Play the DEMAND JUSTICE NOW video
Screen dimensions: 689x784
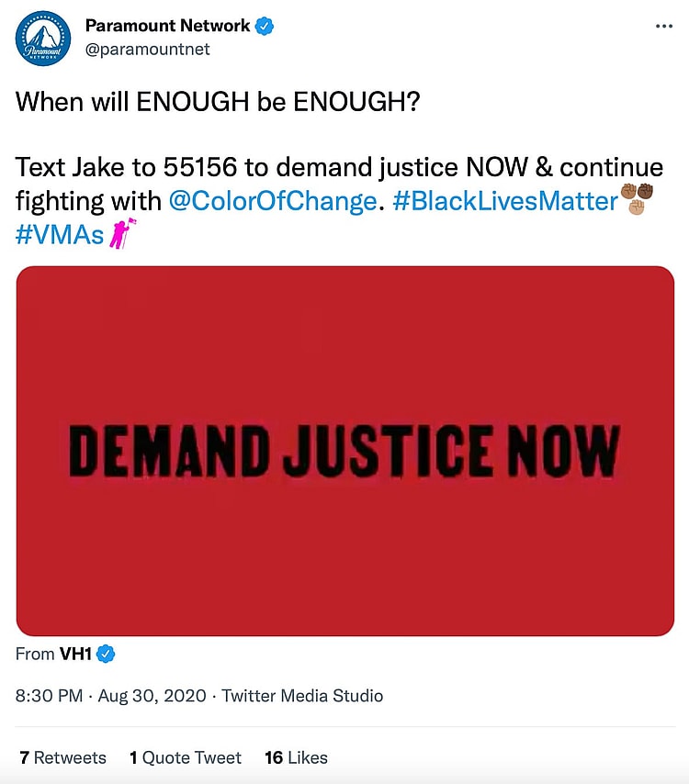click(x=344, y=451)
